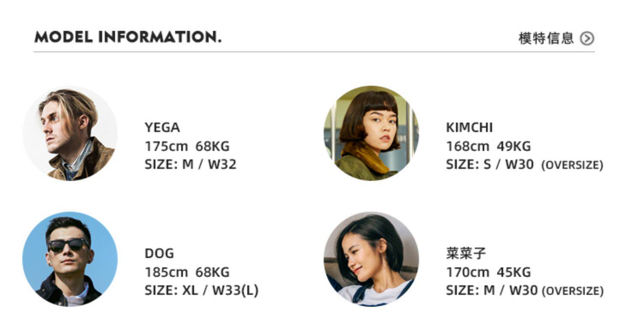Click the DOG model name
The height and width of the screenshot is (329, 644).
coord(159,253)
